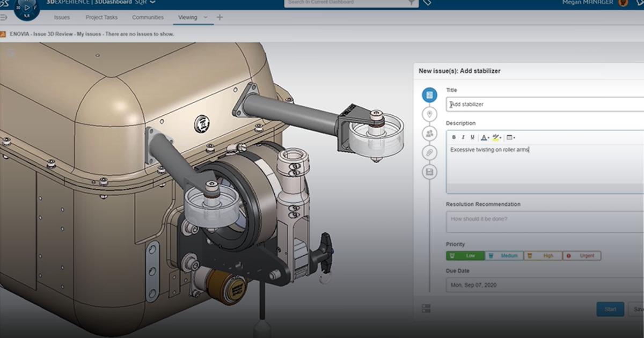This screenshot has height=338, width=644.
Task: Set priority to Medium
Action: (504, 256)
